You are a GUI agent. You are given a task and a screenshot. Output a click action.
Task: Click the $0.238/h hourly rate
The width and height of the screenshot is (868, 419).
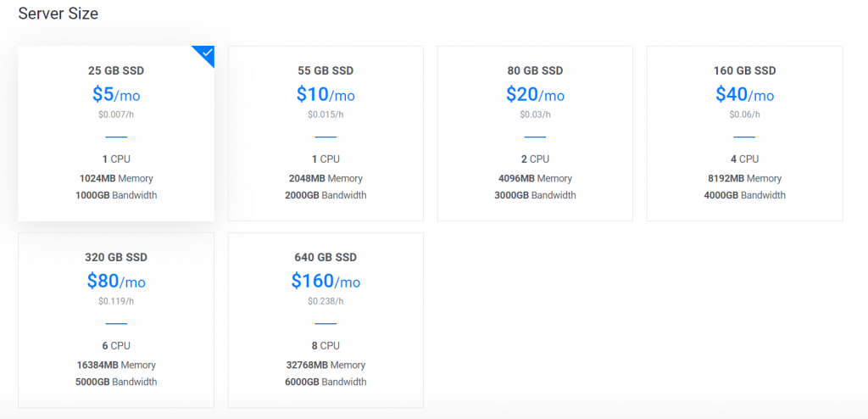(x=325, y=301)
